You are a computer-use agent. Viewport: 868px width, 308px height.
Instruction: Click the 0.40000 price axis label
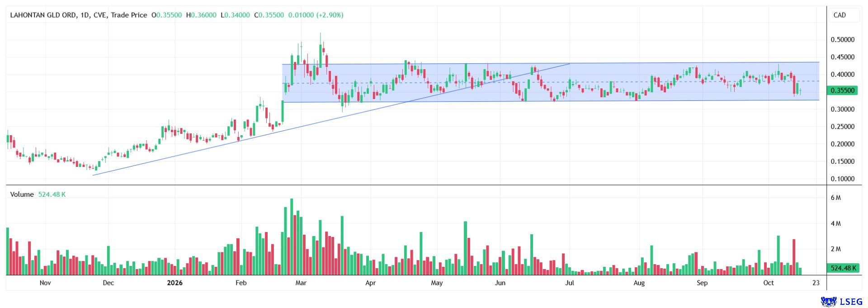(843, 75)
